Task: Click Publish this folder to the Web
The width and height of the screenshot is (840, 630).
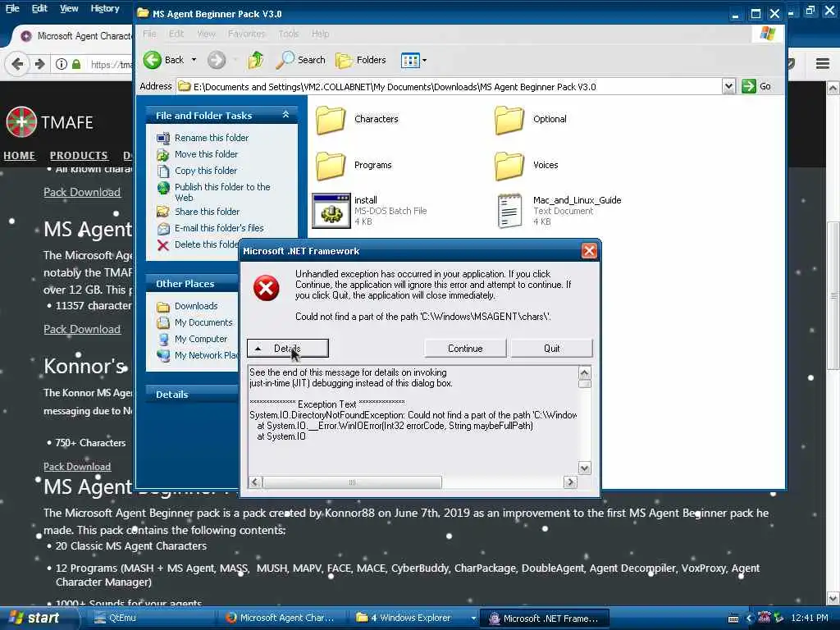Action: [x=222, y=192]
